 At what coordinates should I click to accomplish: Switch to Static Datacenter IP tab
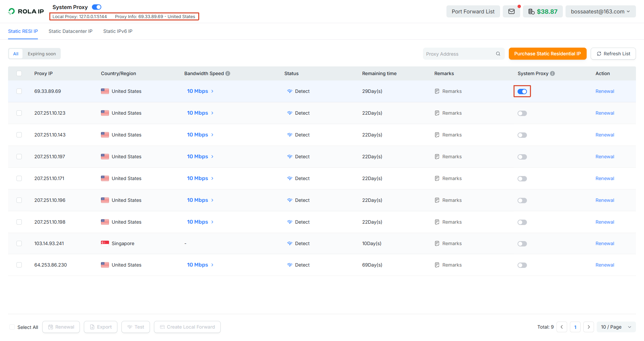[70, 31]
